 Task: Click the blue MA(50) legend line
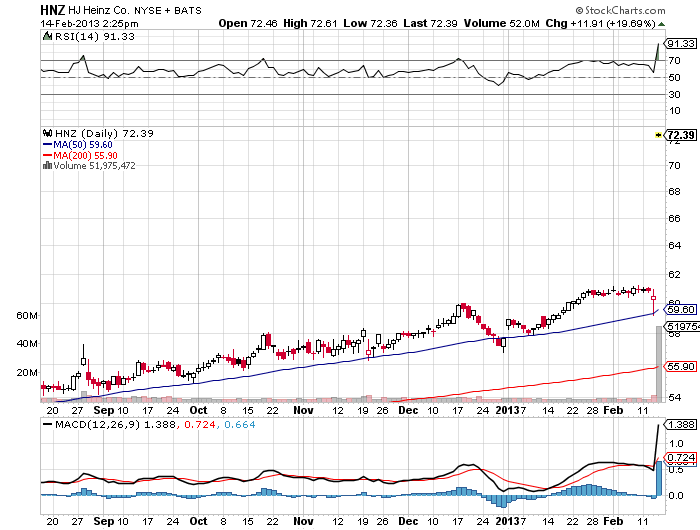(47, 145)
